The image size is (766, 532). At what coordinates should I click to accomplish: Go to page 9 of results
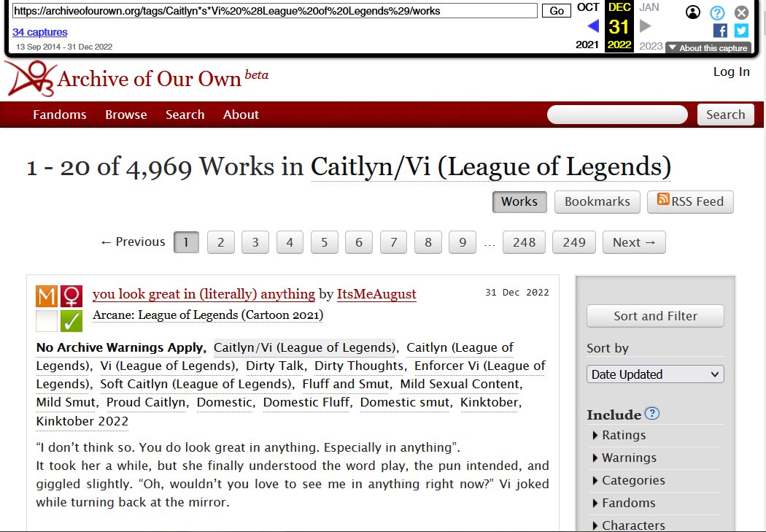(462, 242)
